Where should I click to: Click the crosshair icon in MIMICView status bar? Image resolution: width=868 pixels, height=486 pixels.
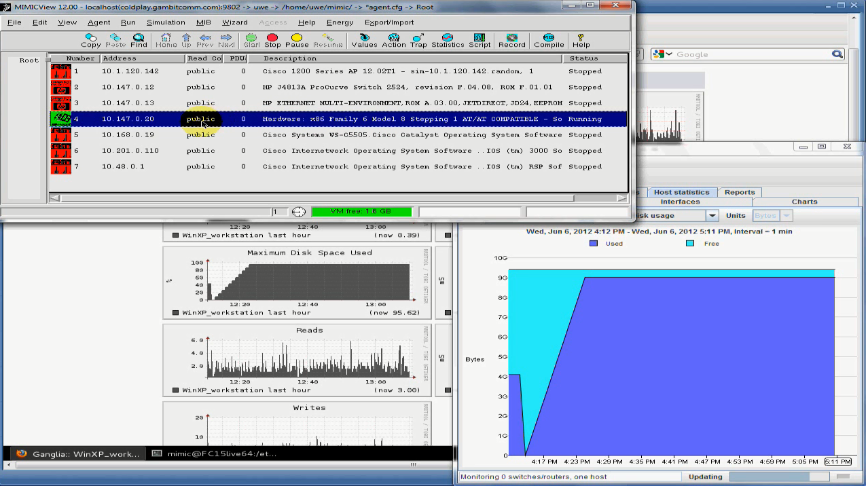tap(299, 212)
